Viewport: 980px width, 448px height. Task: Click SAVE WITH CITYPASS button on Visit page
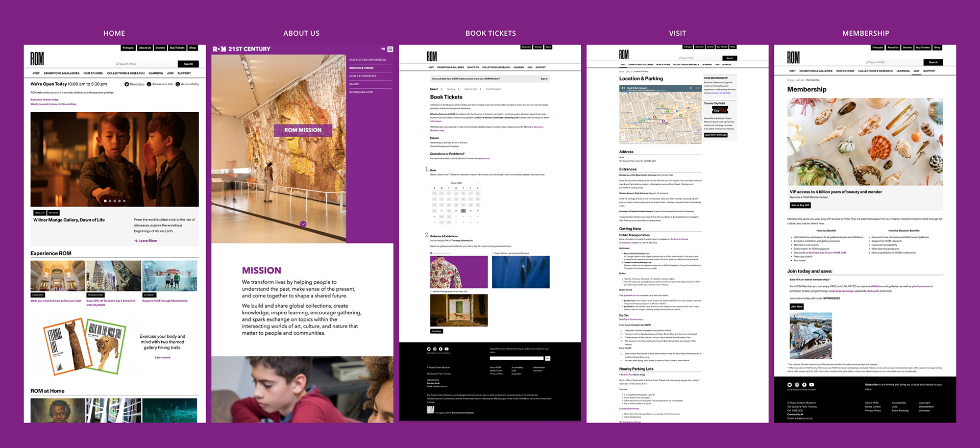(x=716, y=135)
